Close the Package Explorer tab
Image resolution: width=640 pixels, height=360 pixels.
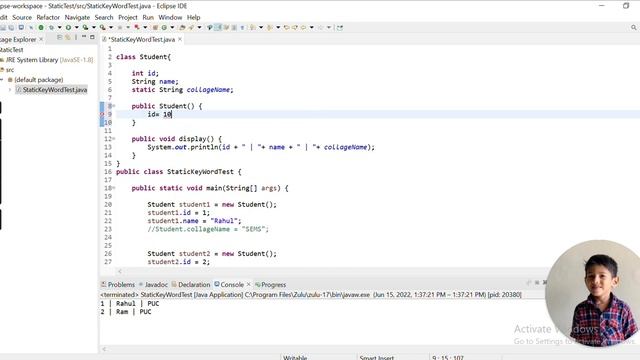pyautogui.click(x=41, y=39)
